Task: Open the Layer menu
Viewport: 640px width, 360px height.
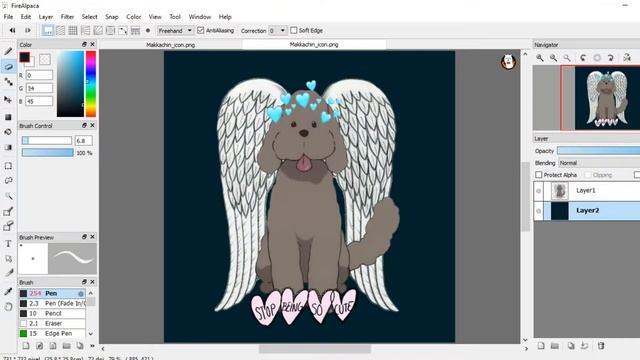Action: click(x=46, y=17)
